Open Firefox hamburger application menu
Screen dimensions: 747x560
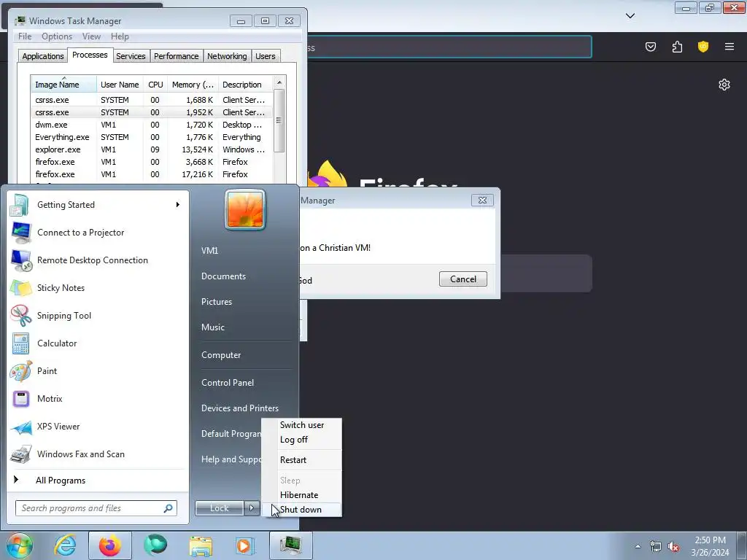point(729,47)
